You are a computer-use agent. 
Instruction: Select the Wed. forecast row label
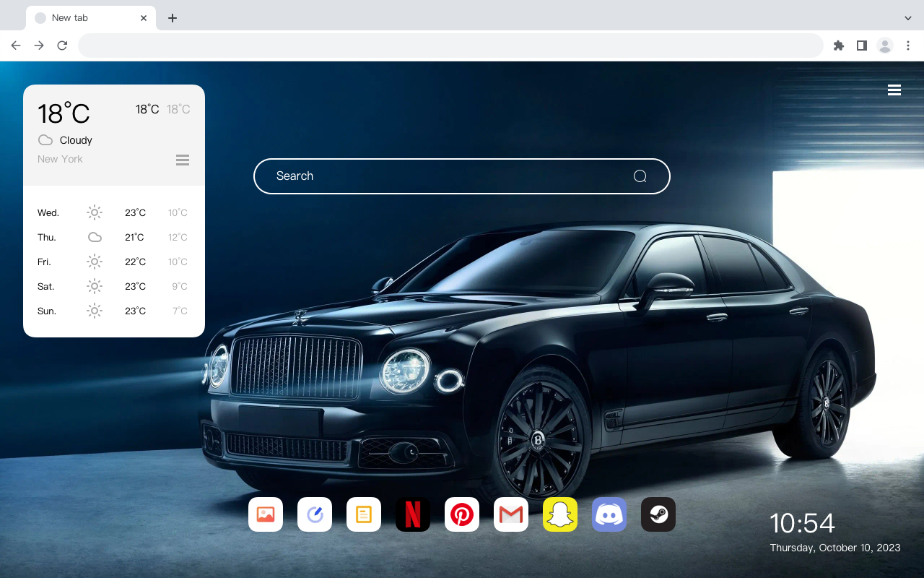[x=48, y=213]
